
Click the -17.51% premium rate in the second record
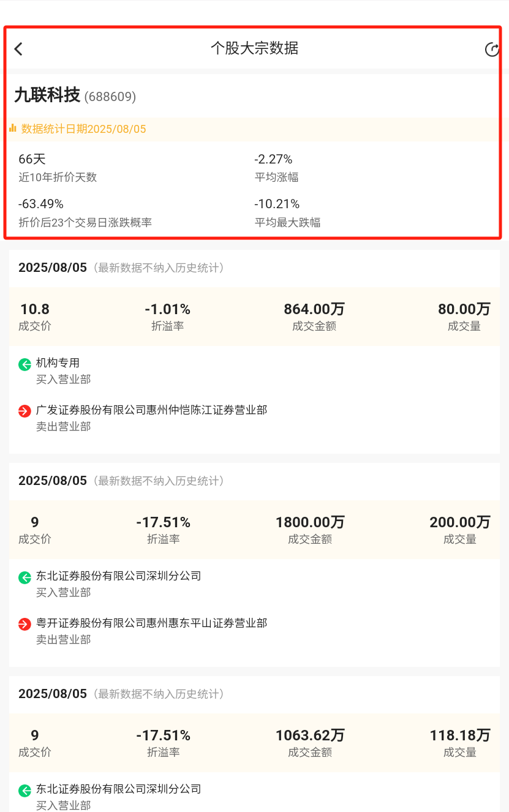click(163, 522)
